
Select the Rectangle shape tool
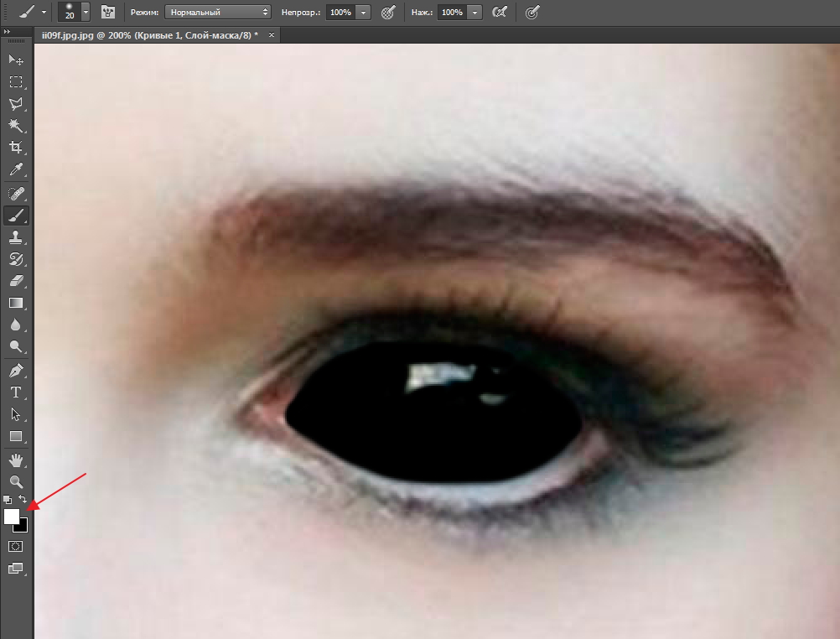tap(16, 436)
